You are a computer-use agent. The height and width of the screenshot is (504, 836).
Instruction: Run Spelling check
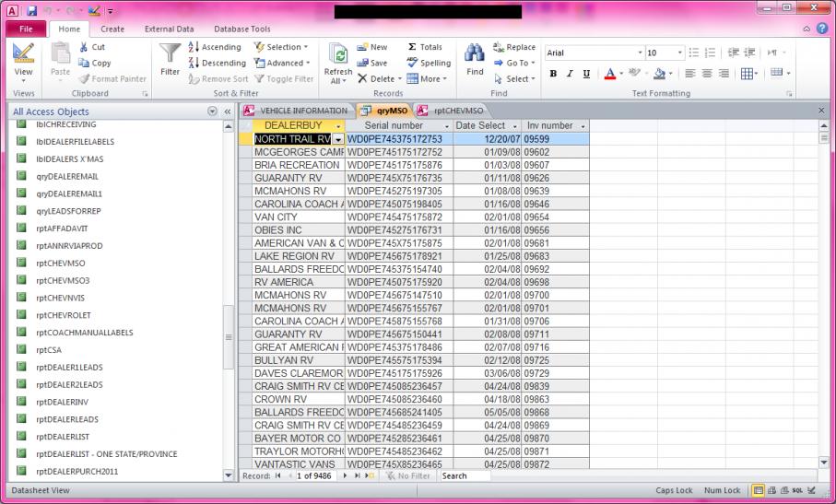(429, 63)
